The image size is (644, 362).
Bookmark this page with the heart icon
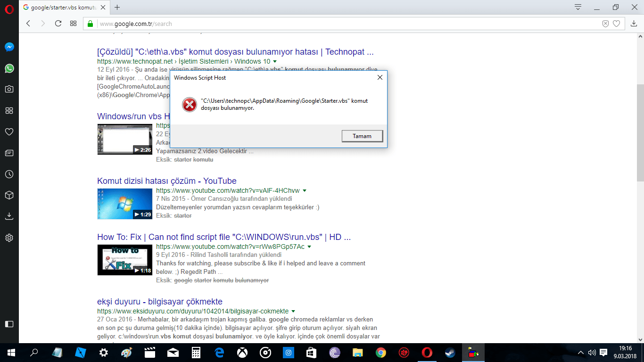tap(616, 24)
